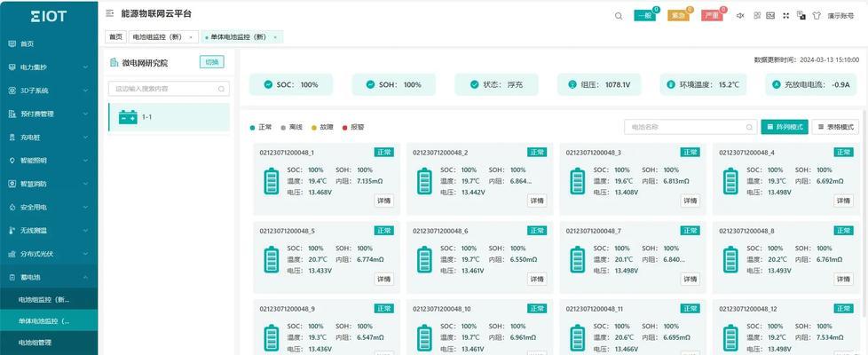This screenshot has height=355, width=868.
Task: Change theme using the shirt icon
Action: pos(816,15)
